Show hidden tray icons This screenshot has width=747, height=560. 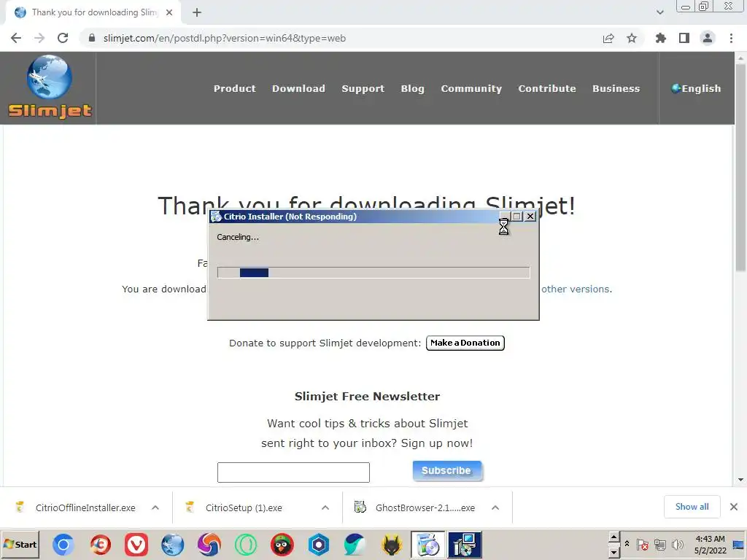tap(627, 544)
